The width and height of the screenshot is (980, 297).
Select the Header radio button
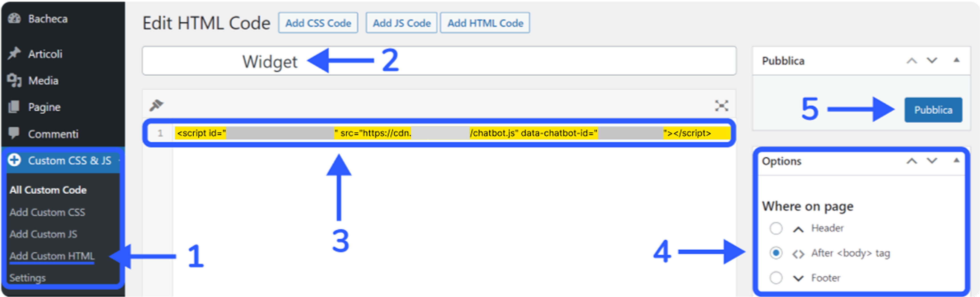pos(776,228)
